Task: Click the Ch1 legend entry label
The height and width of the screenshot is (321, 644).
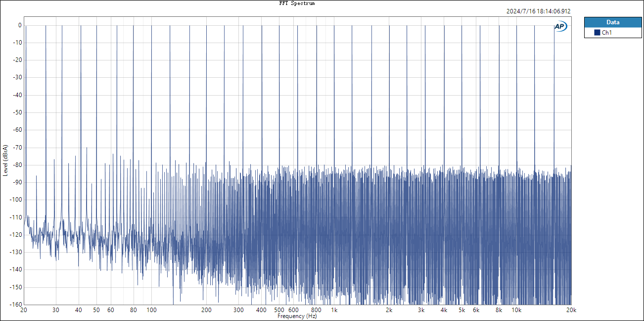Action: tap(606, 33)
